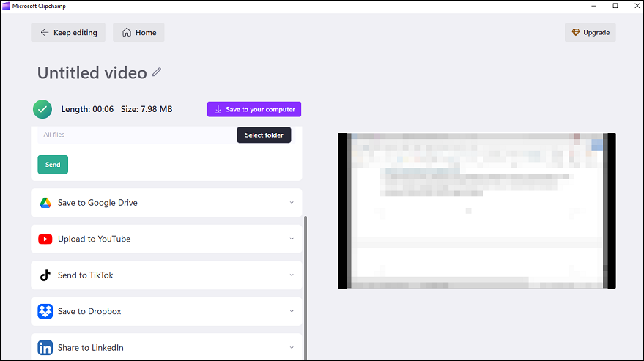Click the Size: 7.98 MB label
The height and width of the screenshot is (361, 644).
pos(147,109)
